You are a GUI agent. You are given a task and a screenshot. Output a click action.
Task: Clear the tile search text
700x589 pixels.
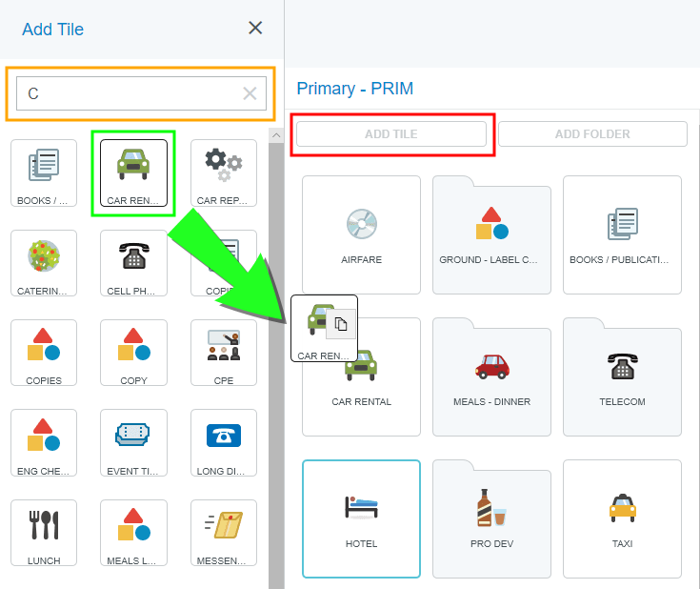(250, 93)
